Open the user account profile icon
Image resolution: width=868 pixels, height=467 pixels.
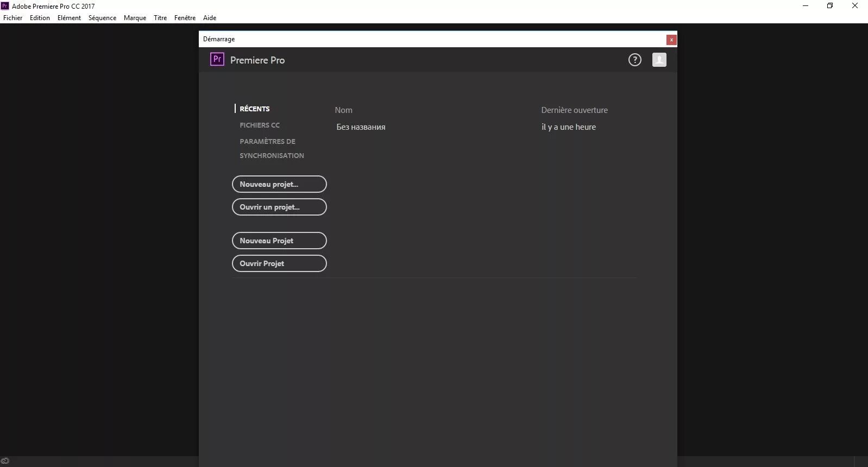click(659, 60)
